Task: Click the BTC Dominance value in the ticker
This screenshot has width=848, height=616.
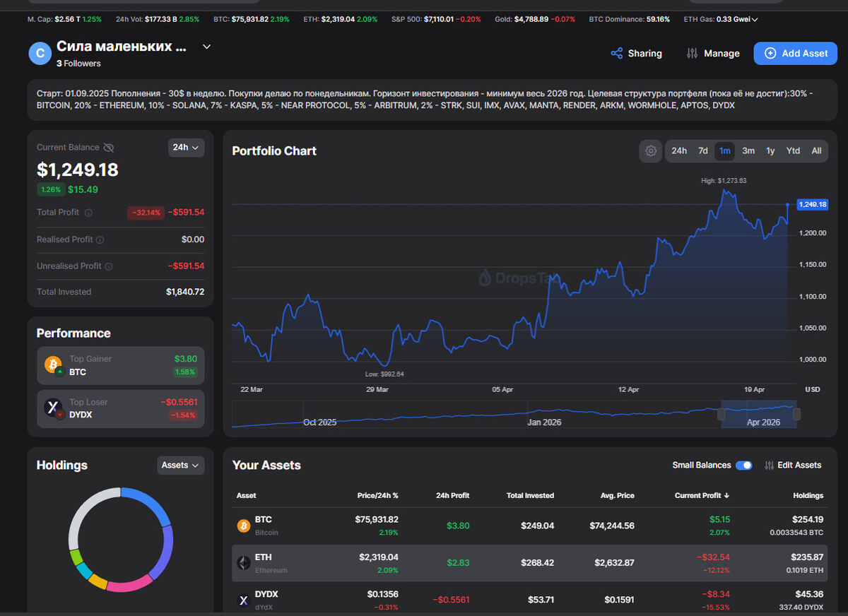Action: [x=658, y=19]
